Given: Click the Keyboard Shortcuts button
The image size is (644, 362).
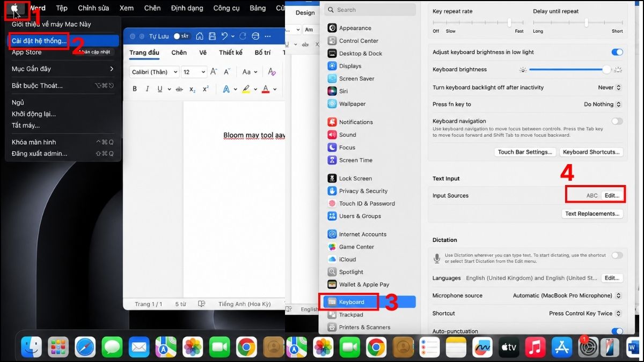Looking at the screenshot, I should (x=591, y=152).
